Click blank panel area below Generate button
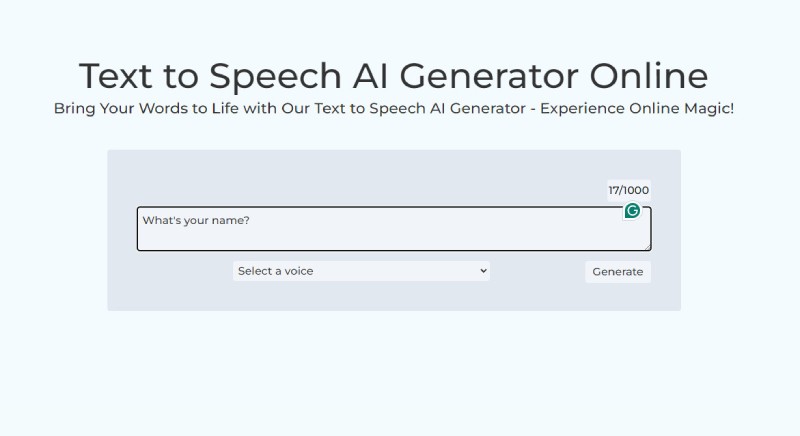The height and width of the screenshot is (436, 800). click(618, 296)
